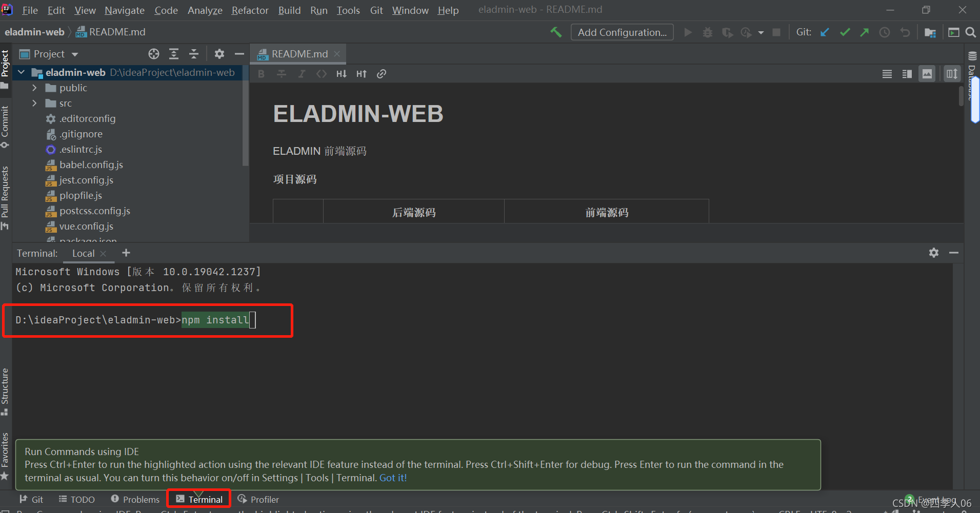Viewport: 980px width, 513px height.
Task: Click the Locate/Select Opened File icon
Action: click(154, 54)
